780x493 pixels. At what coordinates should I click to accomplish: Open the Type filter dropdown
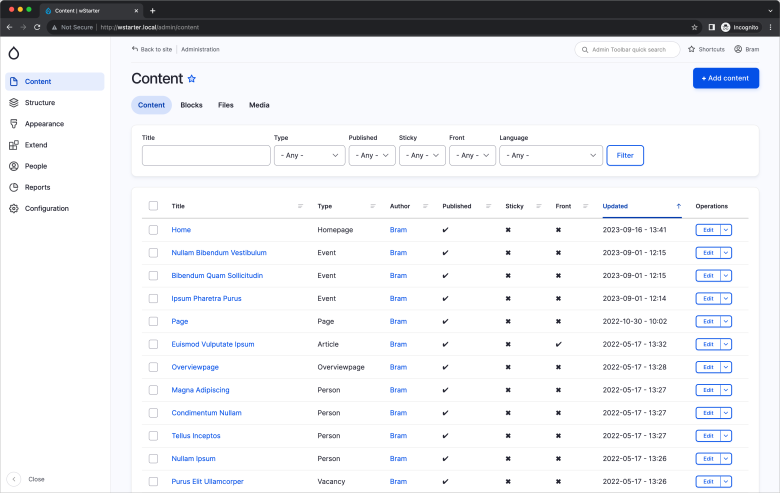[309, 155]
